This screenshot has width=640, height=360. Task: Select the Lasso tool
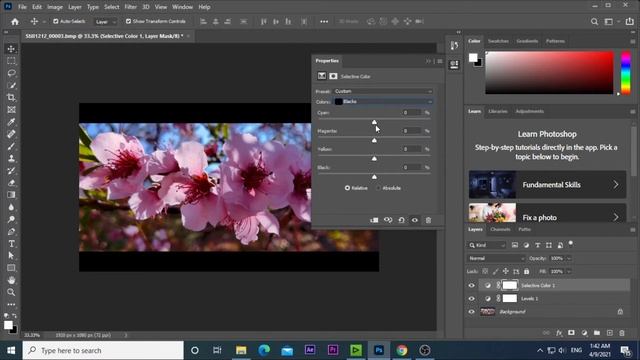click(11, 73)
